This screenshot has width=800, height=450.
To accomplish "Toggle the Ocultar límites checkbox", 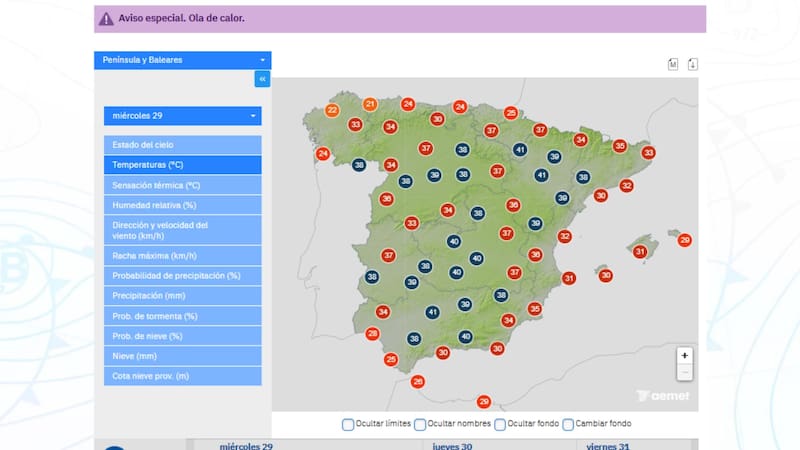I will click(x=348, y=424).
